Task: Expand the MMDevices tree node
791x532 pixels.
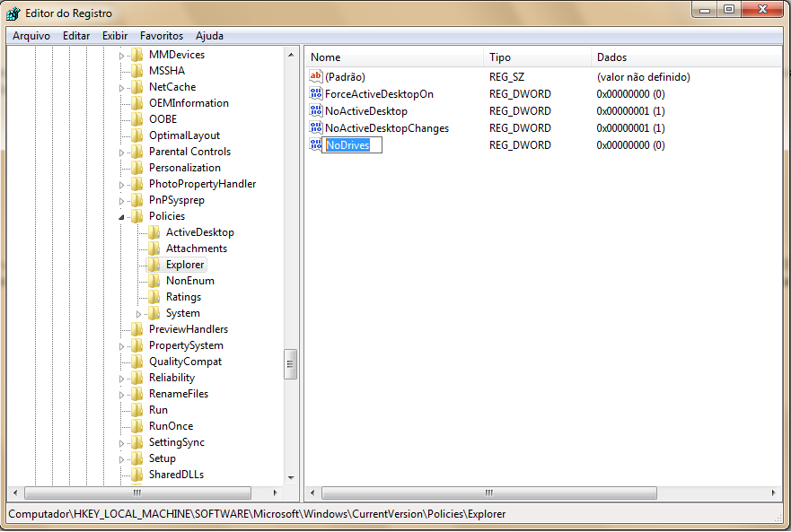Action: [122, 56]
